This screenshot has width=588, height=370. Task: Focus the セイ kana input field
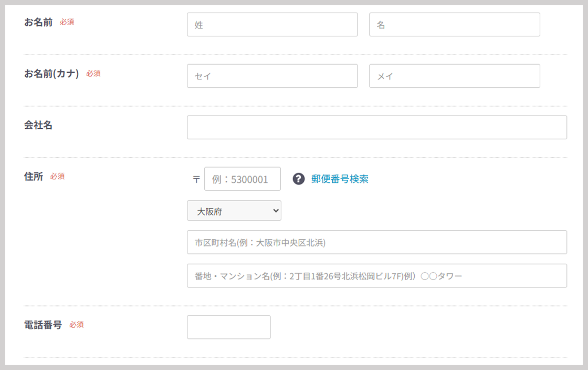pyautogui.click(x=272, y=76)
